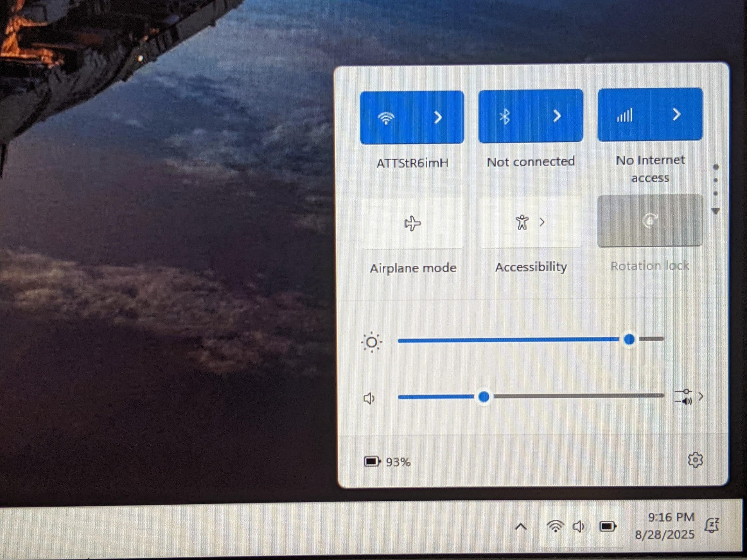The height and width of the screenshot is (560, 747).
Task: Click the brightness sun icon
Action: 372,343
